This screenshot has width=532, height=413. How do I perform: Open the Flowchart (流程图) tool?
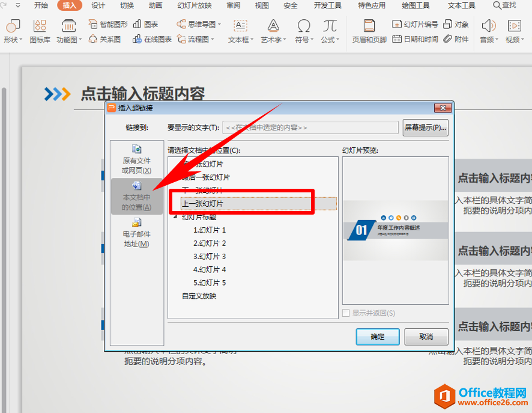[x=195, y=40]
